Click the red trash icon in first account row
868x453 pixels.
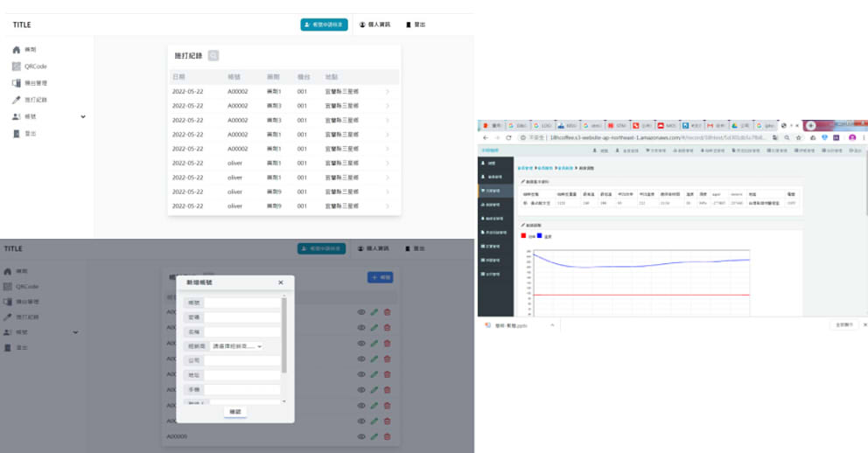(388, 312)
